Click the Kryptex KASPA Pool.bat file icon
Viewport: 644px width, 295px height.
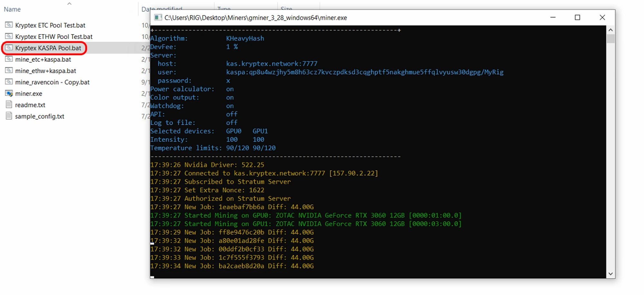(9, 48)
